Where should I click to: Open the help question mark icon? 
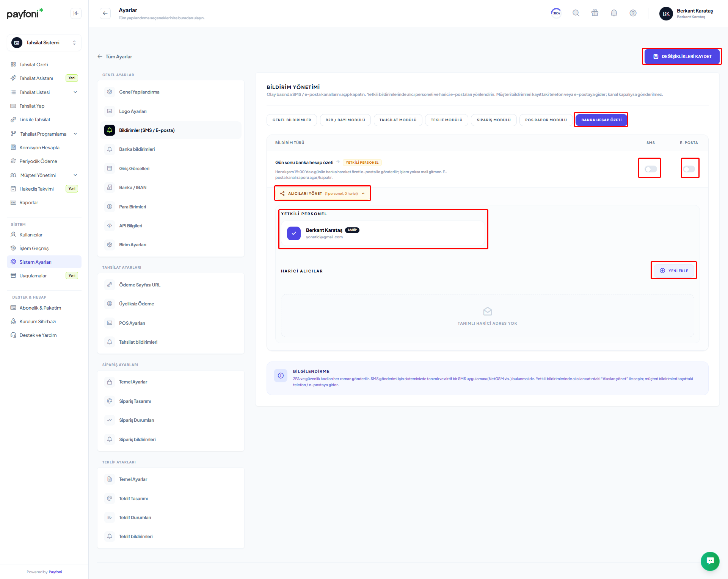(633, 13)
